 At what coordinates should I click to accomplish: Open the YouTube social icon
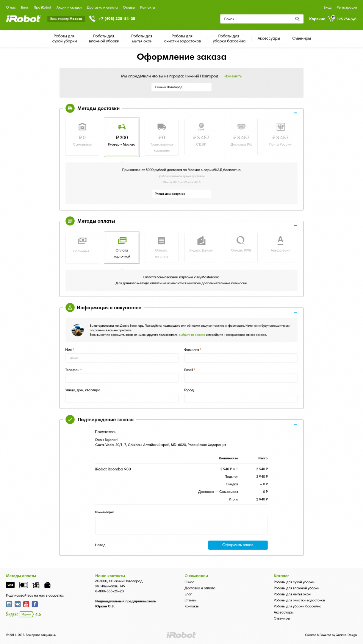[x=26, y=604]
